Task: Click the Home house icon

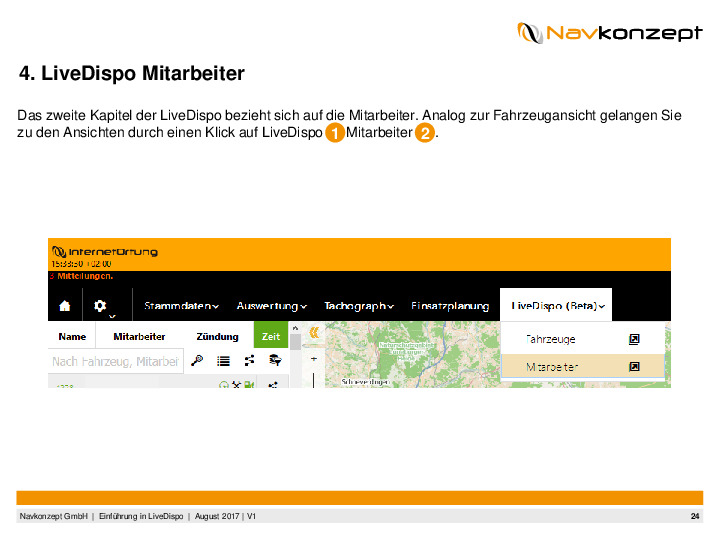Action: coord(65,306)
